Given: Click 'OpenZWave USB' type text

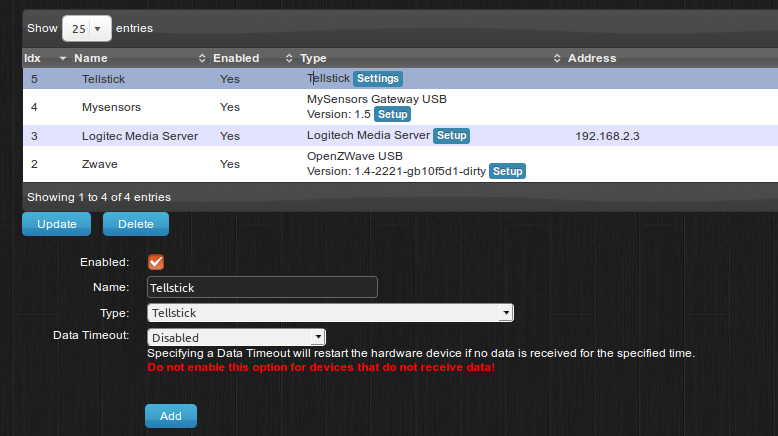Looking at the screenshot, I should click(355, 156).
